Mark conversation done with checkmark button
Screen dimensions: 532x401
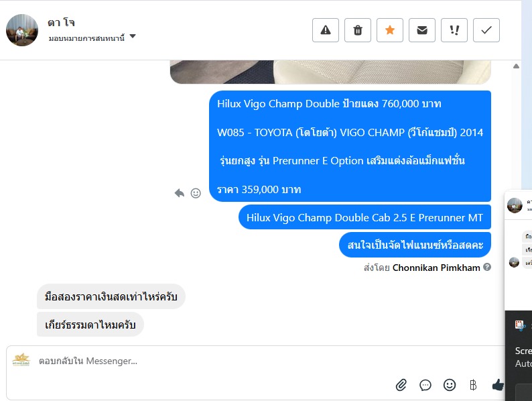coord(486,30)
